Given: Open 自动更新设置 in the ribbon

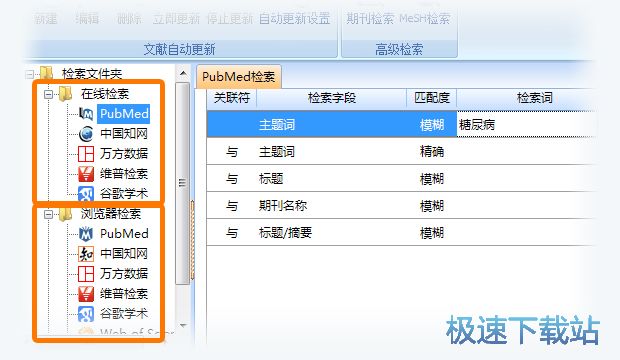Looking at the screenshot, I should click(295, 19).
